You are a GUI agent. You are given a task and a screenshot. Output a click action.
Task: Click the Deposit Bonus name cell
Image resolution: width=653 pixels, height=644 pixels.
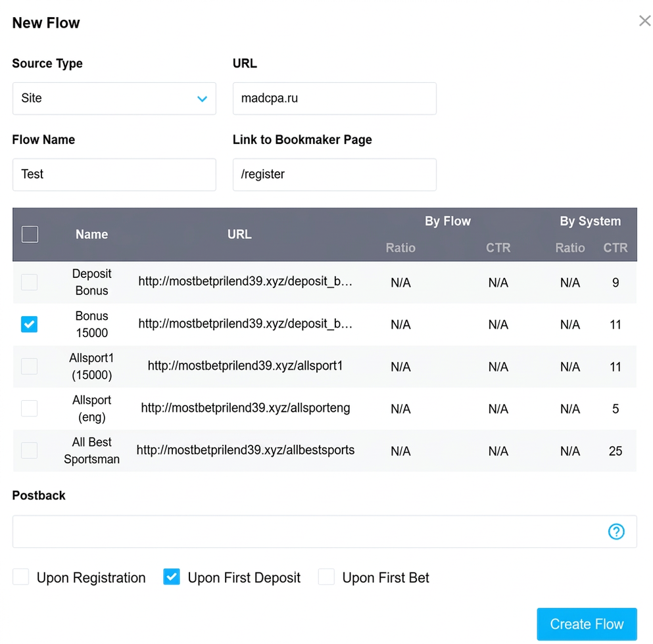91,283
